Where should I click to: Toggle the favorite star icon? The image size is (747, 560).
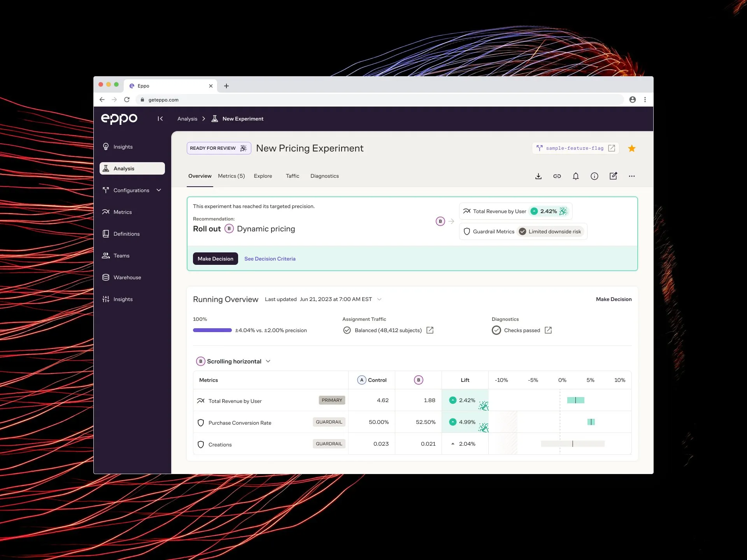pos(632,148)
